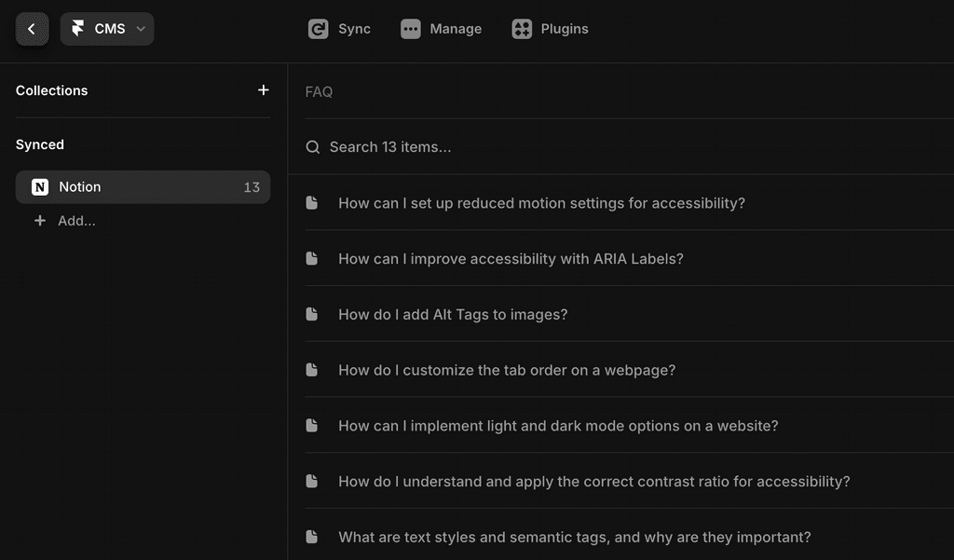The height and width of the screenshot is (560, 954).
Task: Click the plus icon beside Collections
Action: pos(264,90)
